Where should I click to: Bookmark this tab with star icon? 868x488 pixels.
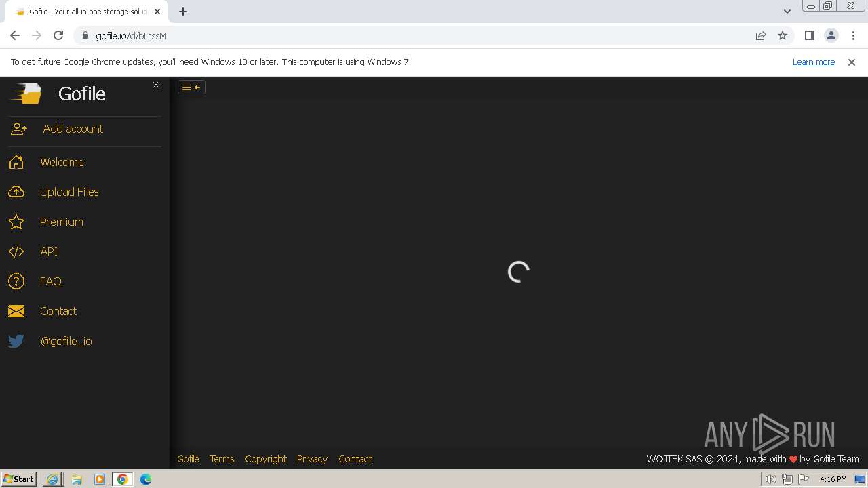tap(783, 35)
